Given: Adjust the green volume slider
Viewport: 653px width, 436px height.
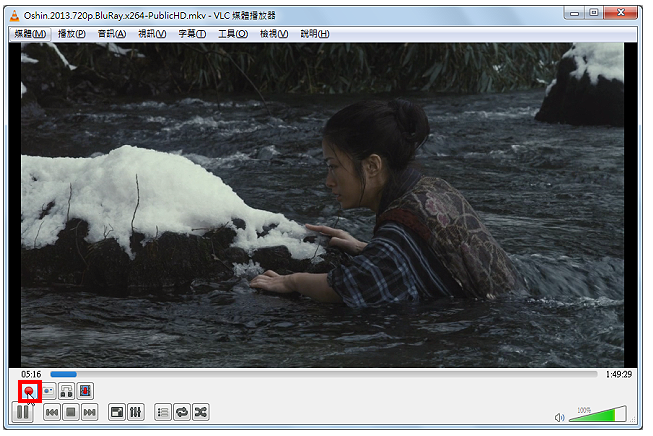Looking at the screenshot, I should tap(598, 414).
